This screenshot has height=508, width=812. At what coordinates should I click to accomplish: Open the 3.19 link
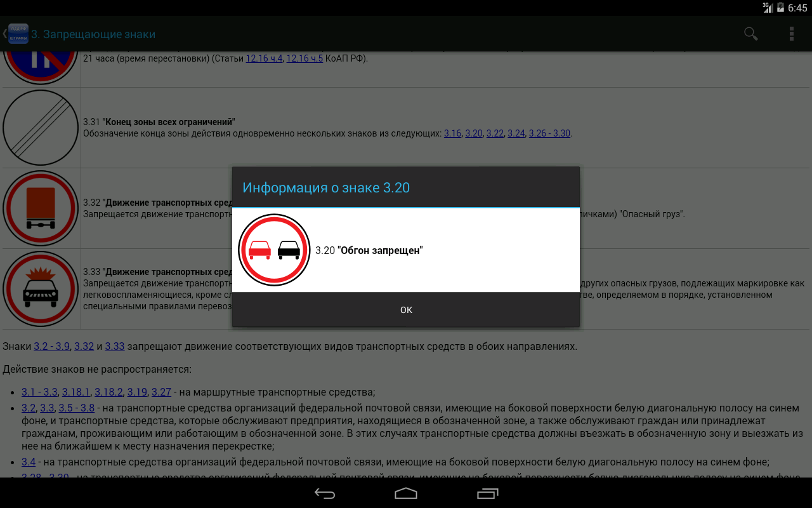(138, 392)
